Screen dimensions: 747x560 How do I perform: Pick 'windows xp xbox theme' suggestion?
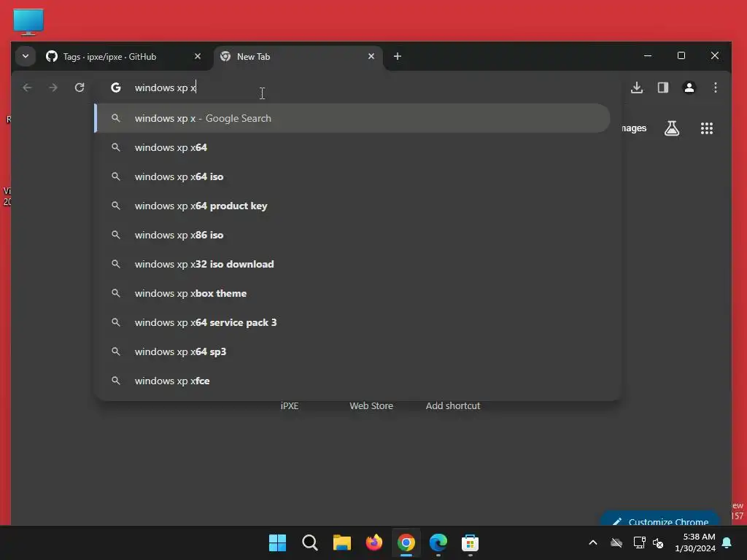coord(352,293)
